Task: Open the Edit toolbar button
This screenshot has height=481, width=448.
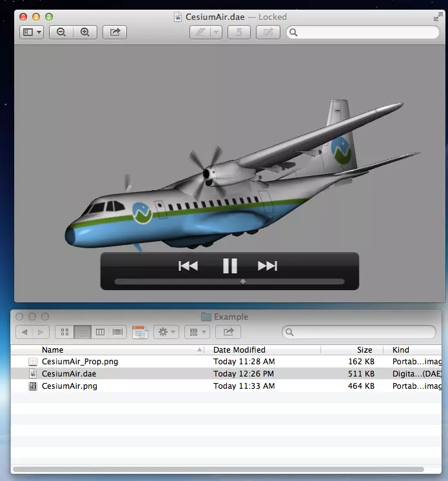Action: click(x=268, y=32)
